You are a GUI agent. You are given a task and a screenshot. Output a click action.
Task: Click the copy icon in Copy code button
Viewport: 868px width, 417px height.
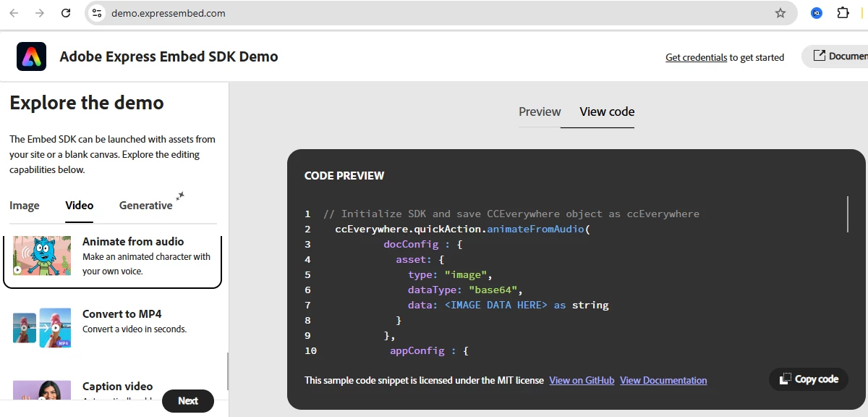(786, 379)
